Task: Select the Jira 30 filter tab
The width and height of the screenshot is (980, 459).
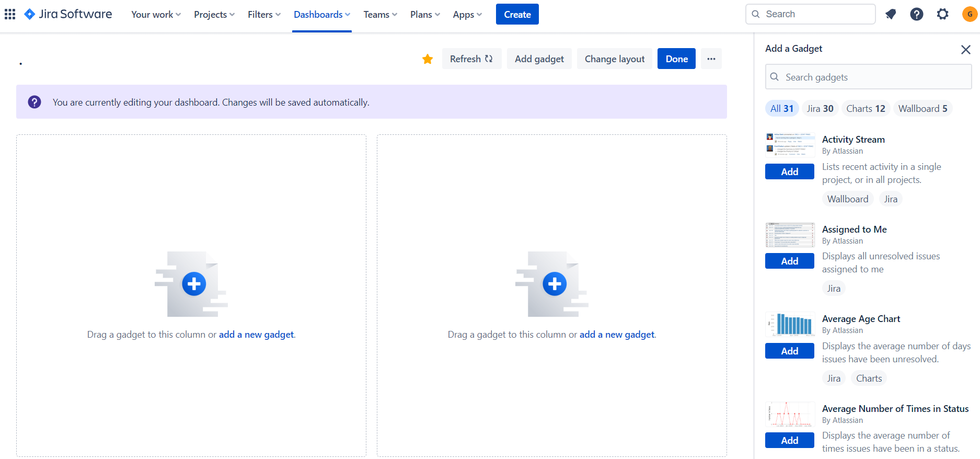Action: pos(820,108)
